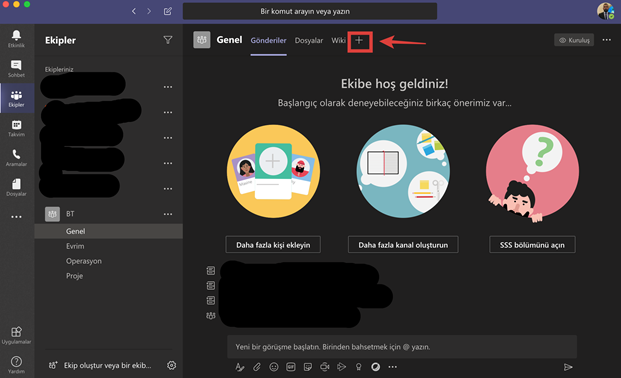The height and width of the screenshot is (378, 621).
Task: Filter the teams list
Action: (x=168, y=40)
